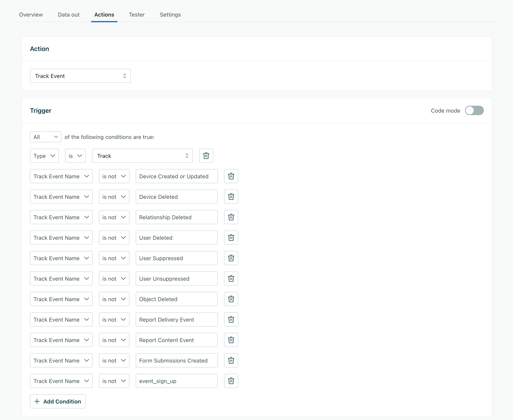Delete the User Deleted condition row

pos(231,238)
